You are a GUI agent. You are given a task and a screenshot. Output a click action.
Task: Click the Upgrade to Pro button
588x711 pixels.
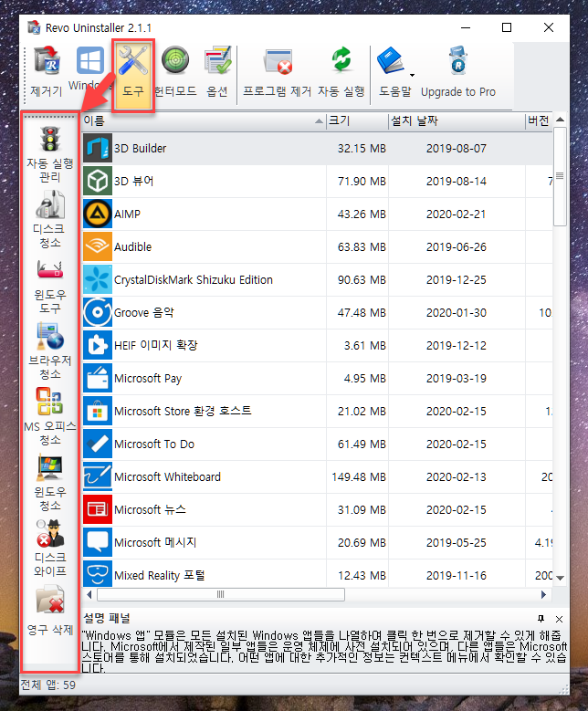tap(458, 72)
